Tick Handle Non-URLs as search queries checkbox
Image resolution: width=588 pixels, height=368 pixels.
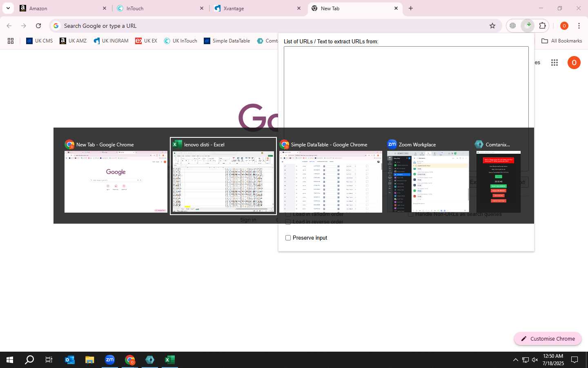point(410,214)
